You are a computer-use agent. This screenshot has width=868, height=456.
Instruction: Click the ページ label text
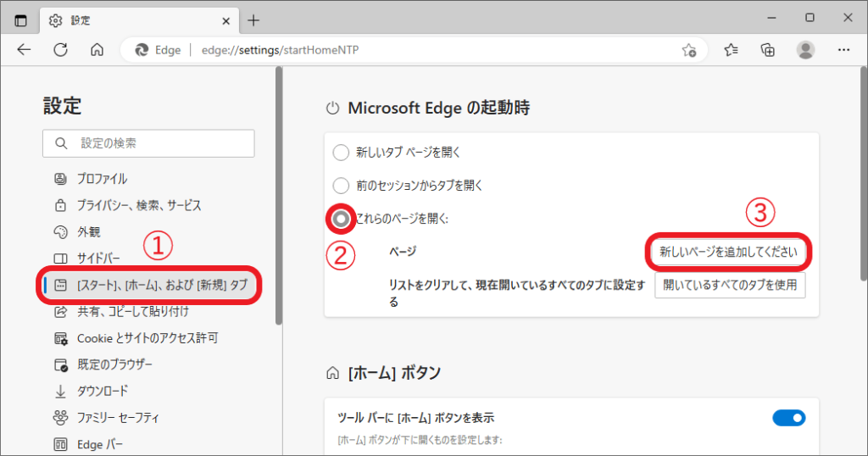click(x=403, y=252)
